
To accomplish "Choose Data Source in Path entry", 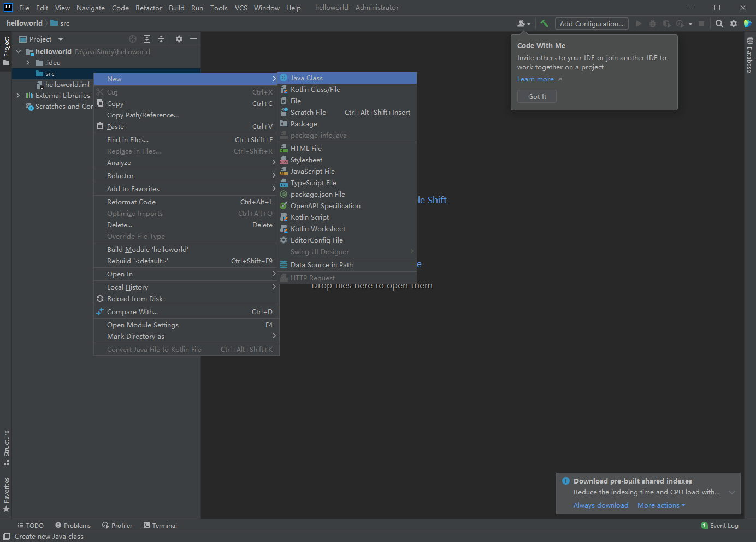I will click(x=347, y=265).
